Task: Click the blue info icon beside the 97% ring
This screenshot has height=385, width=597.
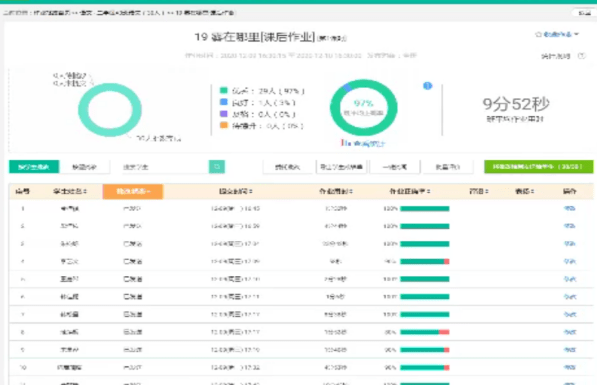Action: click(x=428, y=86)
